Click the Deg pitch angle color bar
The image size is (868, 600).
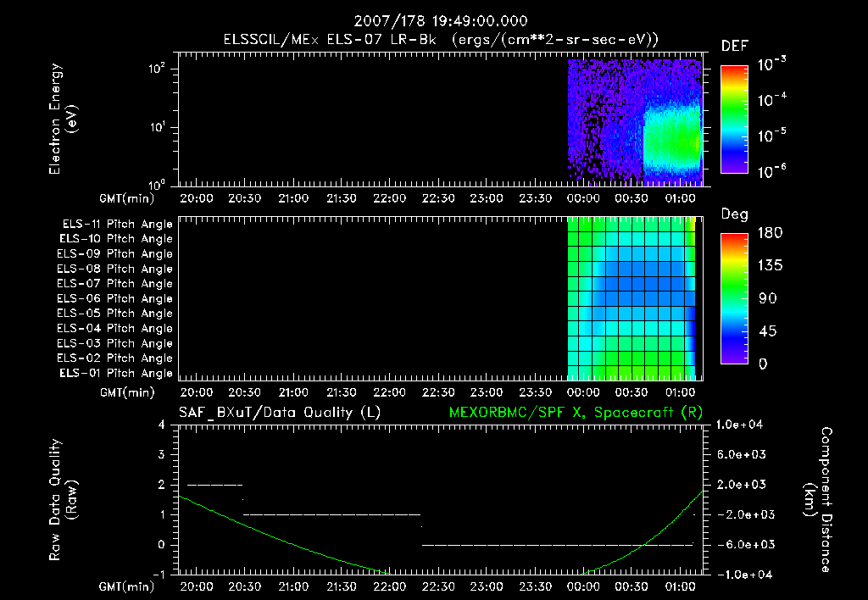pyautogui.click(x=734, y=298)
